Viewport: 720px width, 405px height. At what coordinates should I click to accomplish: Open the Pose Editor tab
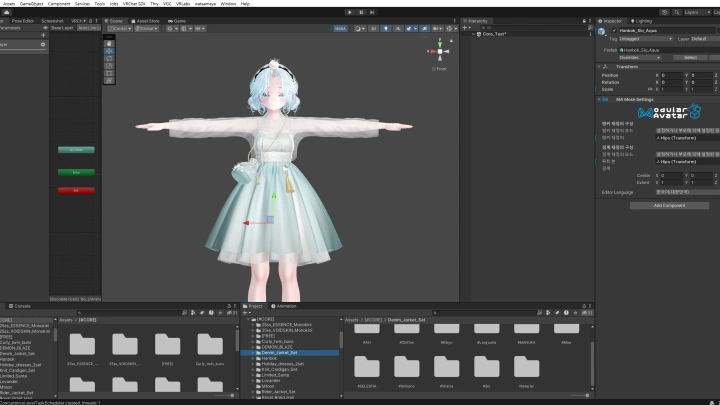click(22, 21)
